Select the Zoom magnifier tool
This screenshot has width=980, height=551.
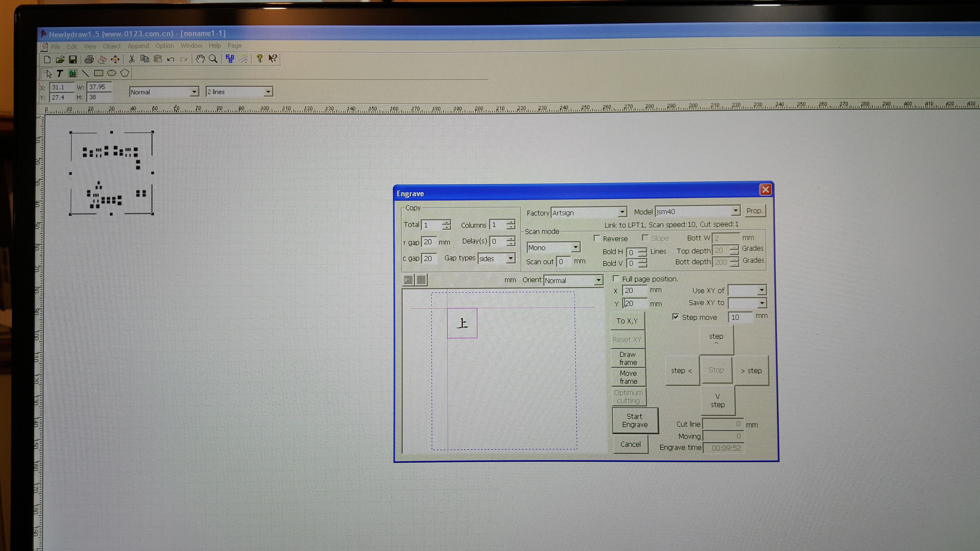[x=213, y=59]
